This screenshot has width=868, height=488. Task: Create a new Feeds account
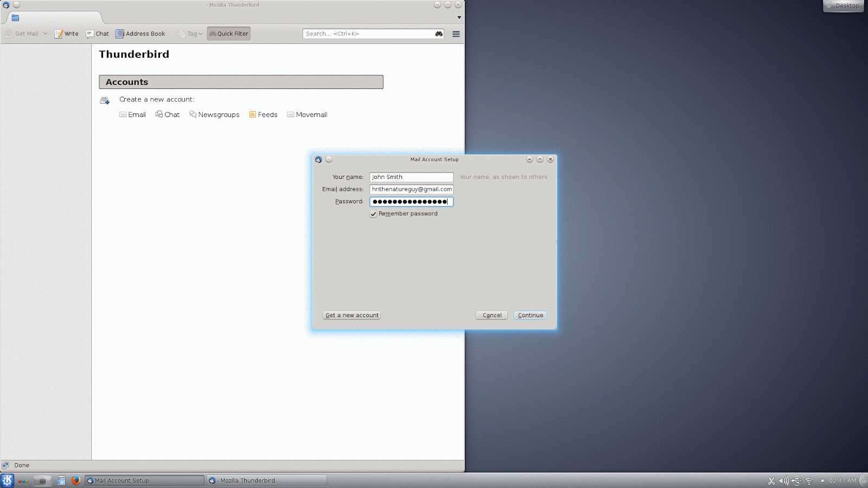click(x=263, y=114)
